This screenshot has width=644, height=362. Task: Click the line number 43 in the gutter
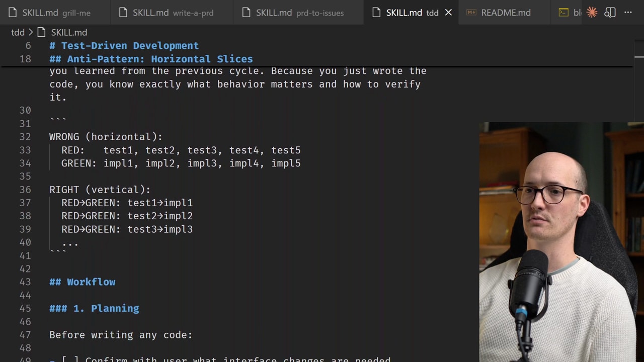25,282
